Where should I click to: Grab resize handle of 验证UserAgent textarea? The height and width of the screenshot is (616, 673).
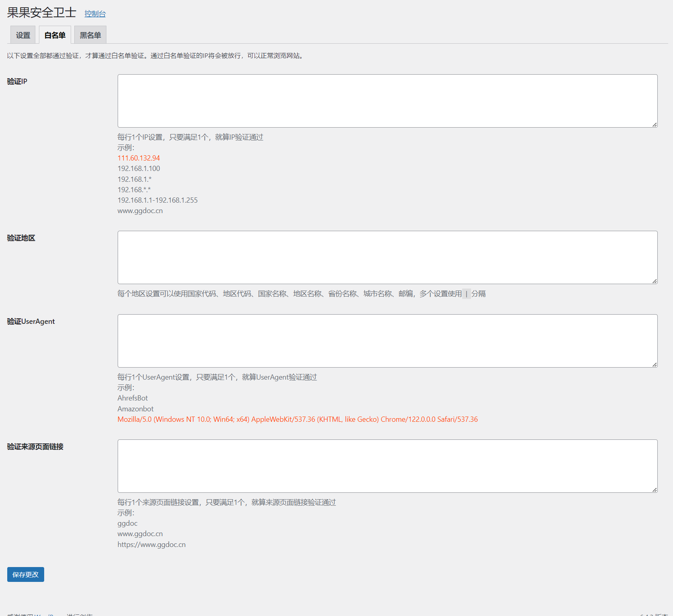pyautogui.click(x=655, y=365)
